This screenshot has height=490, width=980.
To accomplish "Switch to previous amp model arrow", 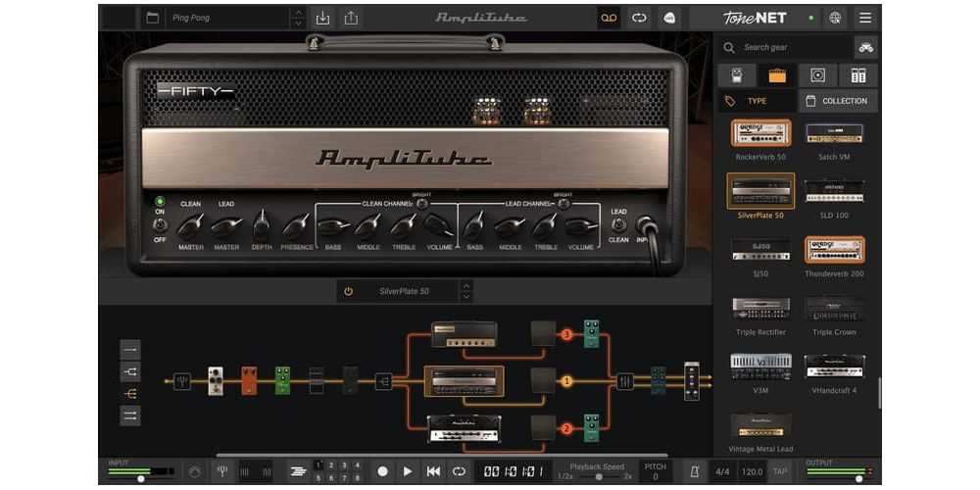I will 466,285.
